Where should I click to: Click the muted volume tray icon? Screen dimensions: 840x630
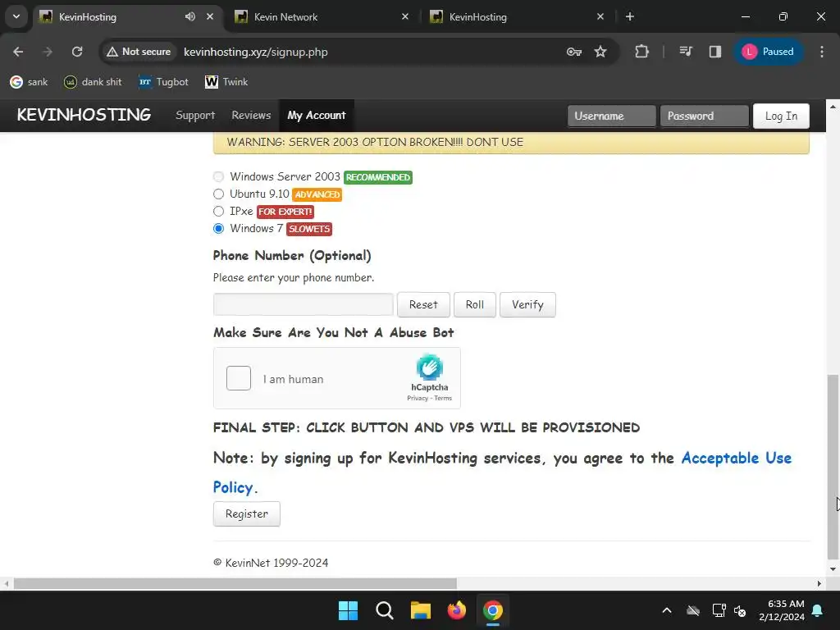(x=741, y=610)
